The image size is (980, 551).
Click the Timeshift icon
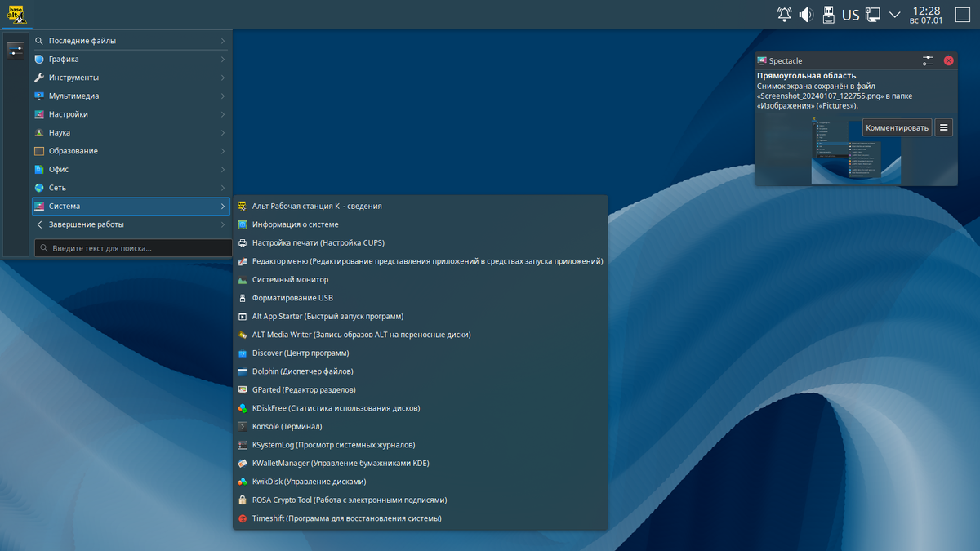pos(243,518)
